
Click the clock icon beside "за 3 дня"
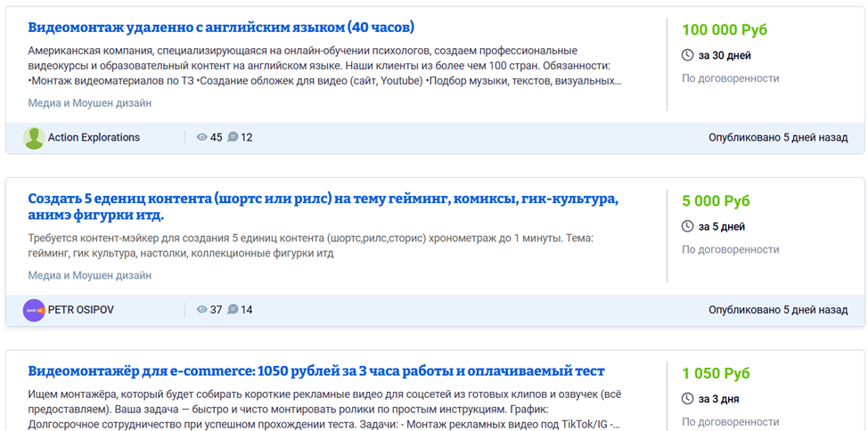point(687,399)
